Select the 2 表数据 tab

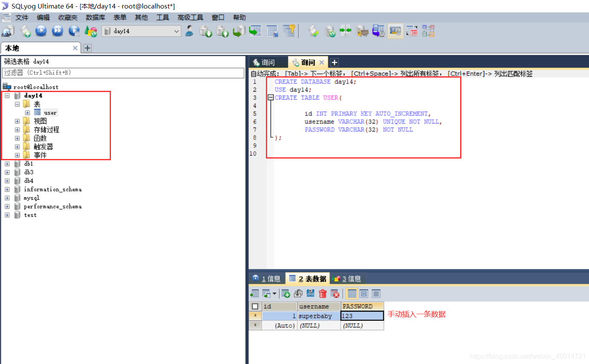(308, 279)
